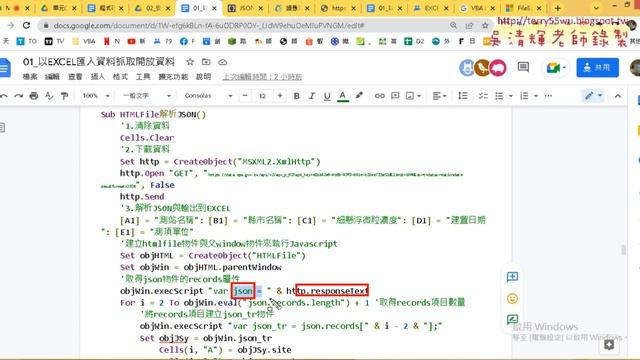Screen dimensions: 640x360
Task: Open the text alignment dropdown
Action: click(439, 96)
